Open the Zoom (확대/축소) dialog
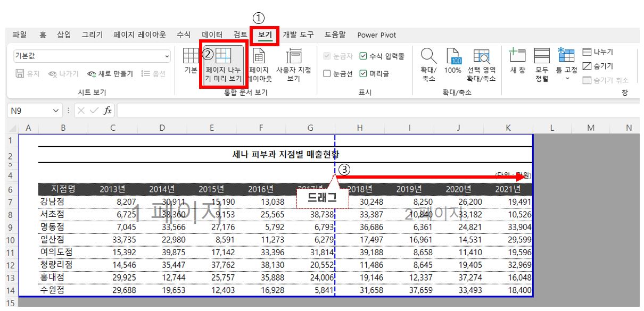The image size is (644, 311). 428,66
